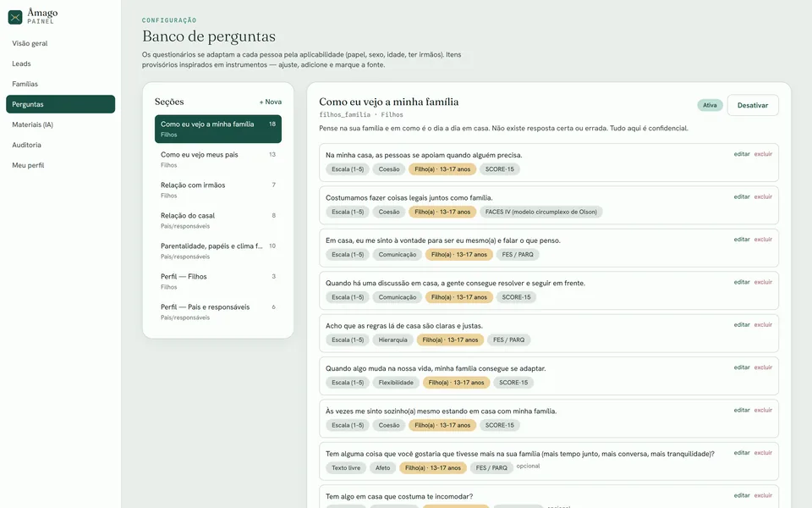The image size is (812, 508).
Task: Edit 'Costumamos fazer coisas legais juntos' question
Action: tap(742, 196)
